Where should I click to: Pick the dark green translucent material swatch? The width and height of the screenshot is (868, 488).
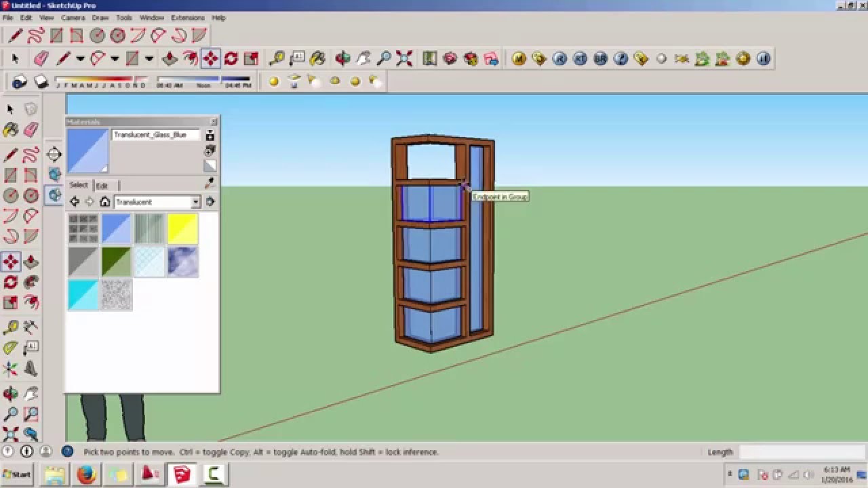116,262
